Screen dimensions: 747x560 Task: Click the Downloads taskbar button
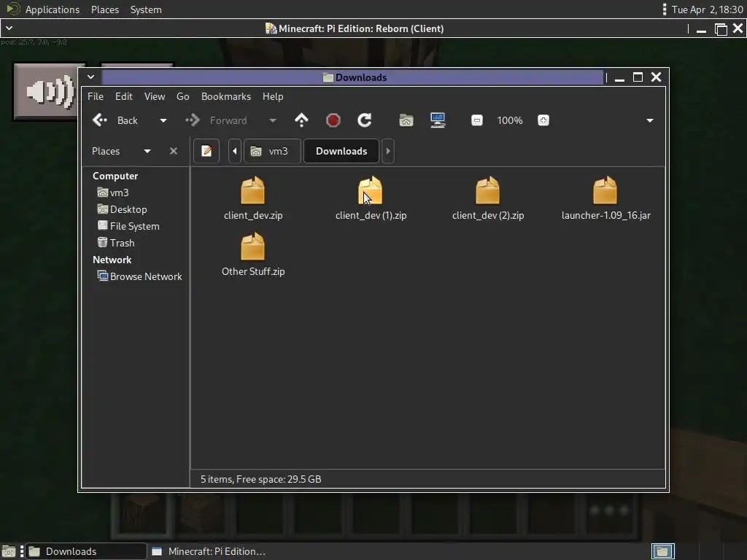(x=86, y=551)
